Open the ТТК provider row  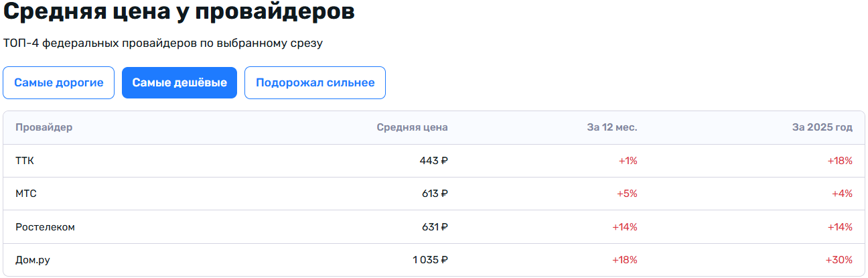point(434,161)
